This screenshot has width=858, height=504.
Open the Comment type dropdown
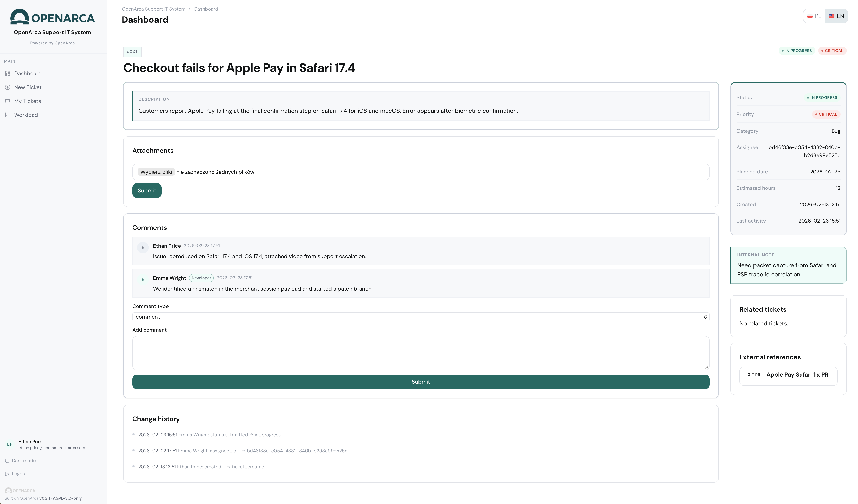pos(420,317)
